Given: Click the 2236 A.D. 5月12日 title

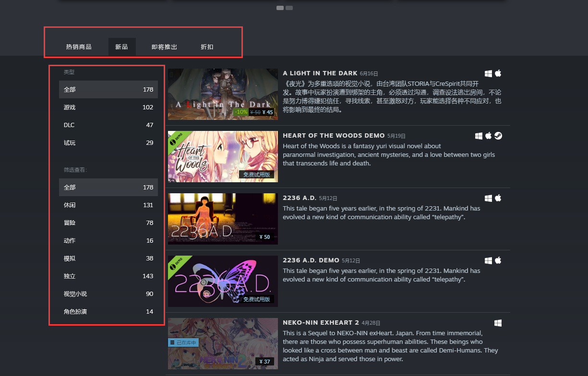Looking at the screenshot, I should click(300, 198).
